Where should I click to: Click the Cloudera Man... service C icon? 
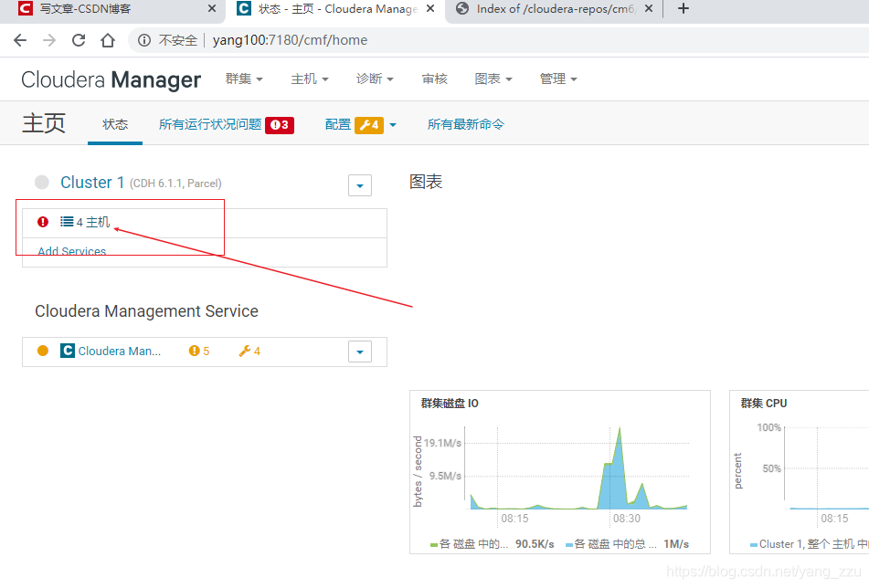pos(68,351)
